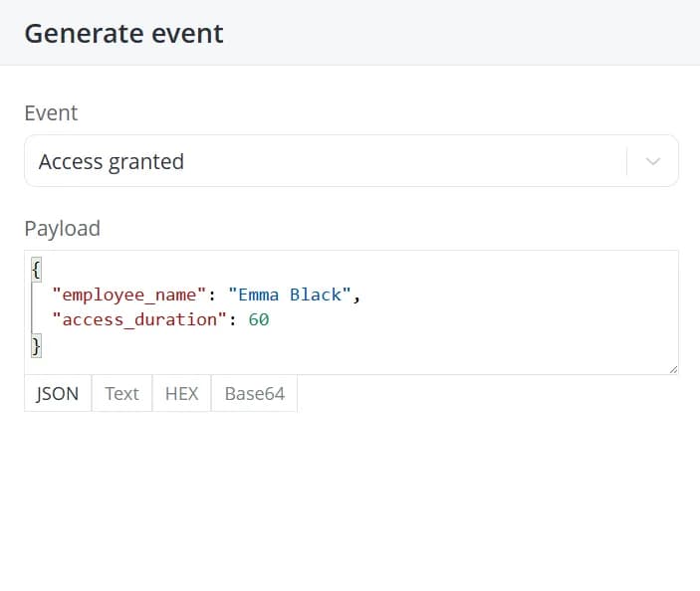Click the resize handle of Payload editor
Viewport: 700px width, 591px height.
point(673,369)
